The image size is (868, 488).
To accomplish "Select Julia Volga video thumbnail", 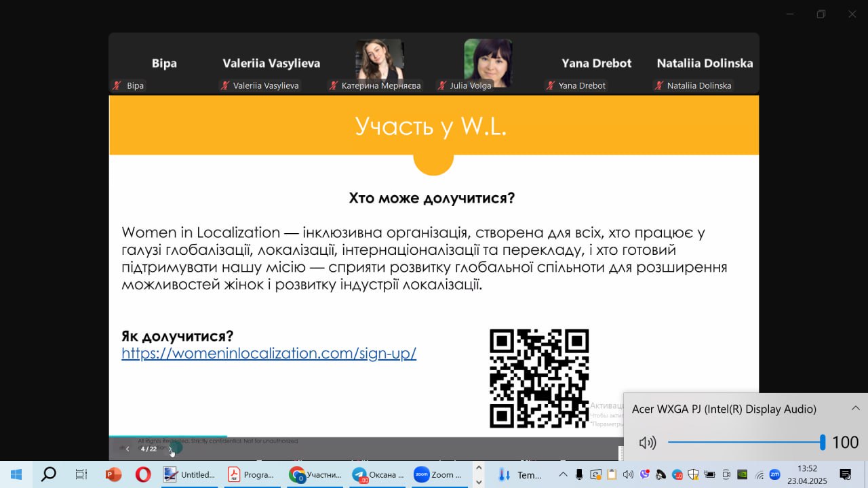I will coord(488,62).
